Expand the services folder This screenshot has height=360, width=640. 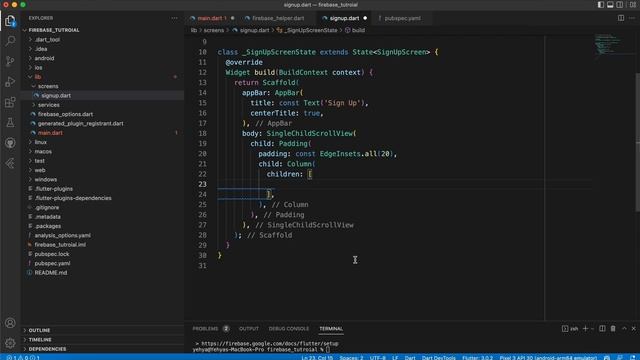coord(102,105)
